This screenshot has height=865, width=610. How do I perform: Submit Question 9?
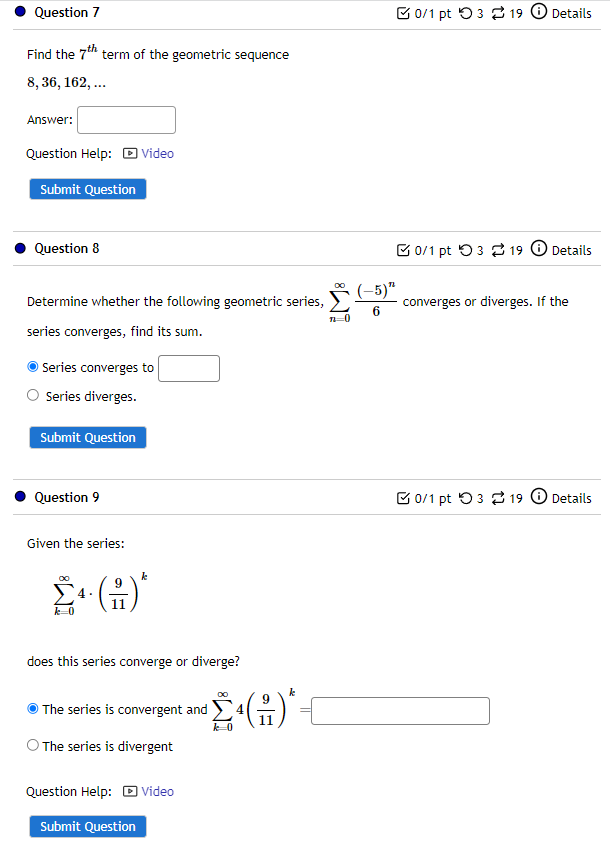pyautogui.click(x=87, y=826)
